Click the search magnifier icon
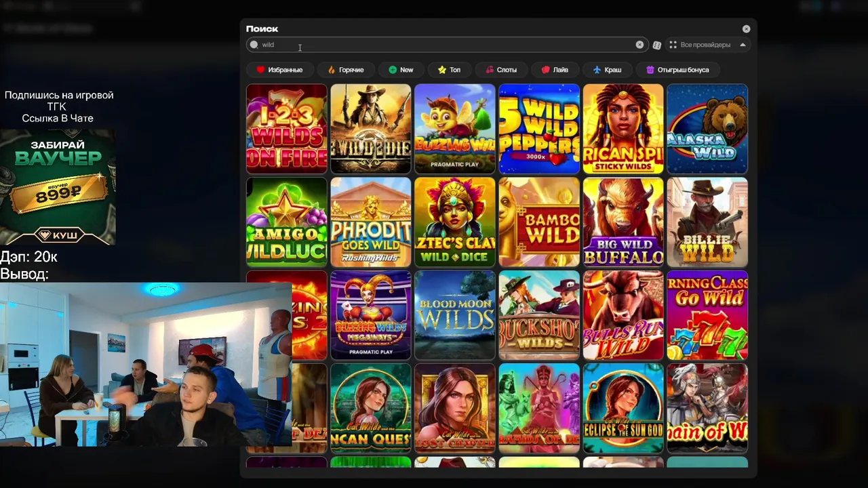 (254, 45)
